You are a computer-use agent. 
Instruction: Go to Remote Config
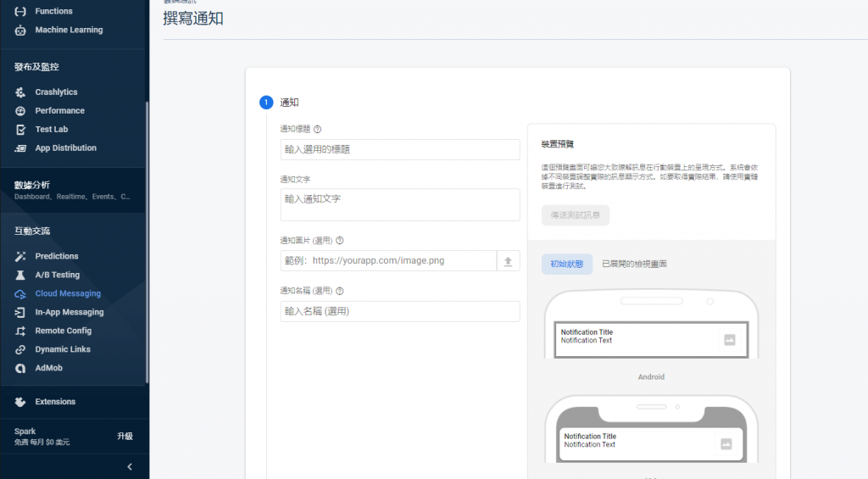pos(63,331)
